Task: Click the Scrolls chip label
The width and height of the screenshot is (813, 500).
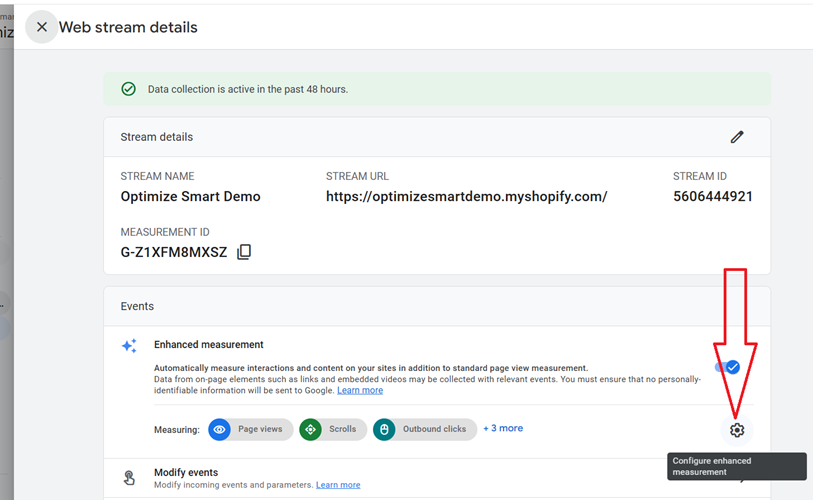Action: point(343,429)
